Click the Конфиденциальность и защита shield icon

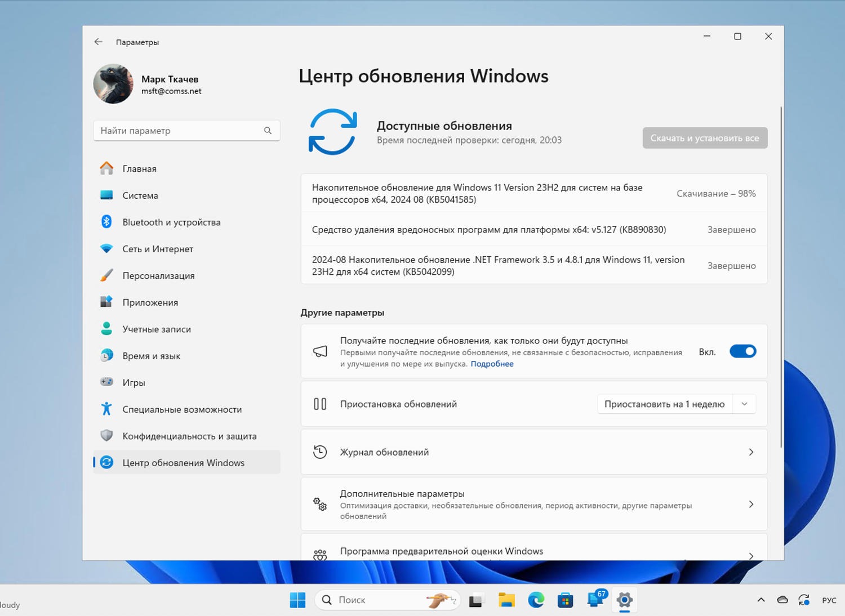tap(106, 436)
